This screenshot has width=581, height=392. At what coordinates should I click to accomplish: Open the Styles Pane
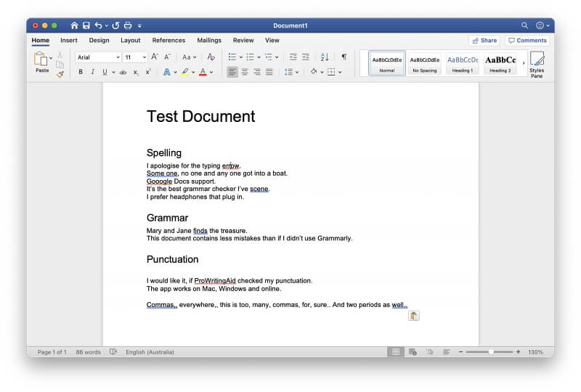tap(537, 65)
